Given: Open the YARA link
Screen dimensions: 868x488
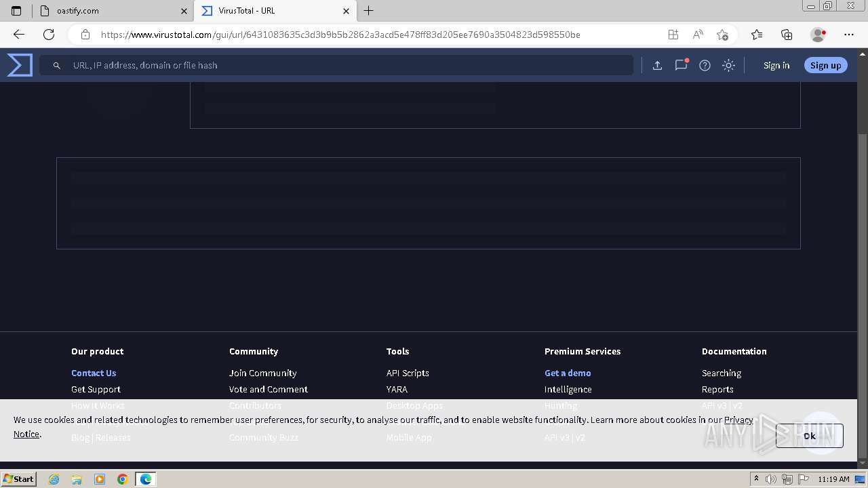Looking at the screenshot, I should (x=397, y=389).
